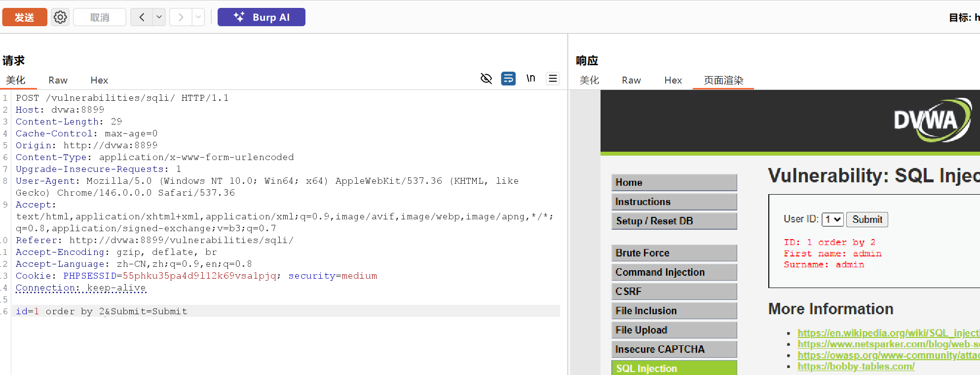Open the CSRF menu item

[x=674, y=292]
